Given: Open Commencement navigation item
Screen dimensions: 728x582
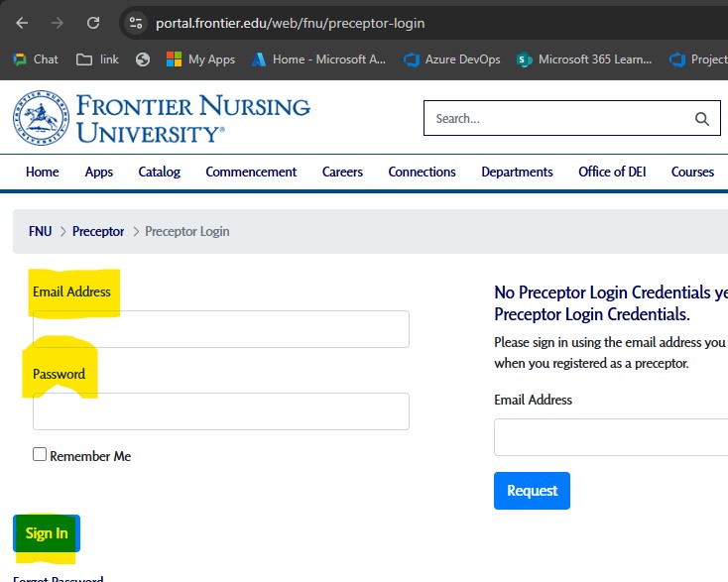Looking at the screenshot, I should 251,172.
